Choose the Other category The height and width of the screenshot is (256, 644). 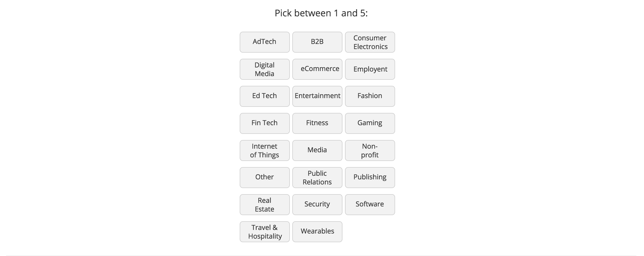tap(264, 178)
